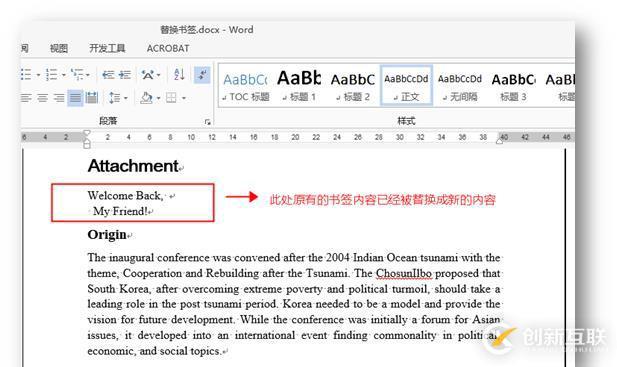The height and width of the screenshot is (367, 617).
Task: Align text right
Action: pos(59,98)
